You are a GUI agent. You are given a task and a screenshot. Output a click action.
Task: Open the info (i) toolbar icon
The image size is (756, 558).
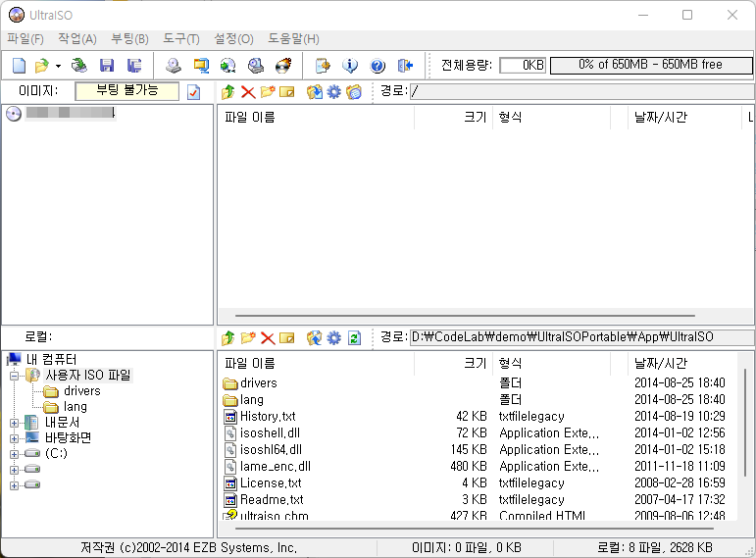tap(350, 65)
